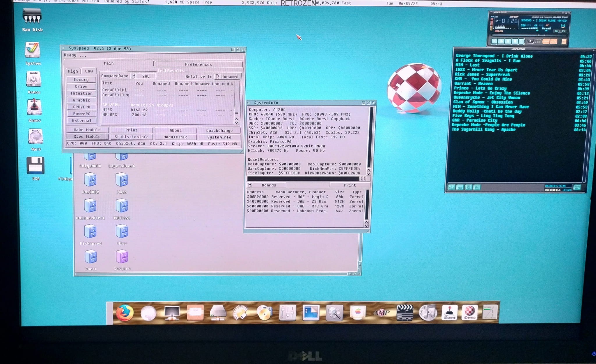The image size is (596, 364).
Task: Select the CPU/FPU test category
Action: tap(81, 107)
